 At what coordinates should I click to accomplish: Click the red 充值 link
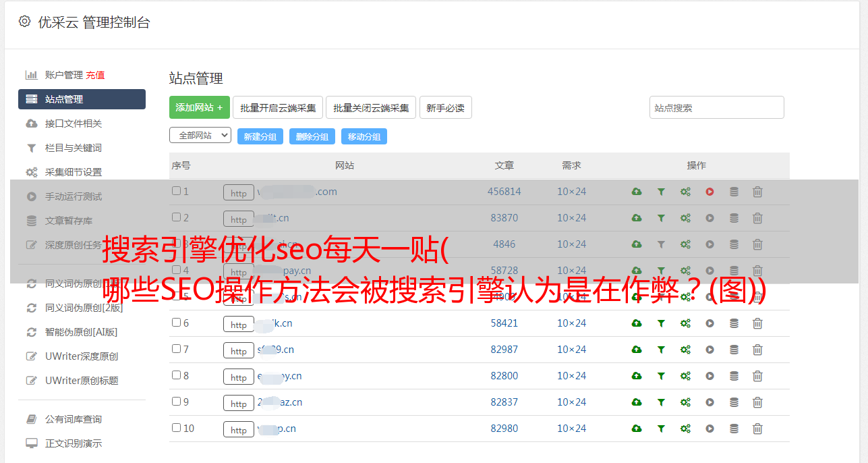coord(95,75)
